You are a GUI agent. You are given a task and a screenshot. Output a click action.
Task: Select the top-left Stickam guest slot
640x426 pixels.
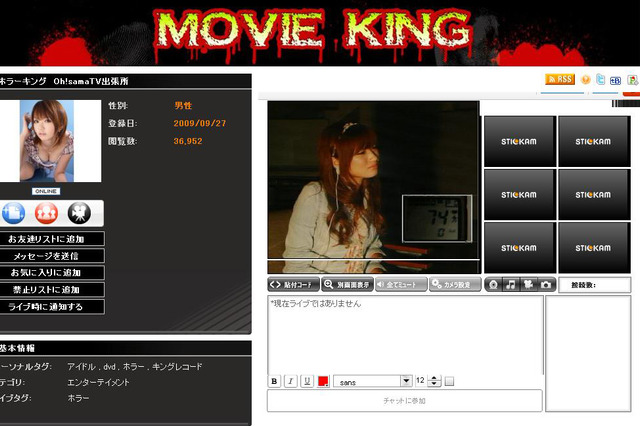520,142
